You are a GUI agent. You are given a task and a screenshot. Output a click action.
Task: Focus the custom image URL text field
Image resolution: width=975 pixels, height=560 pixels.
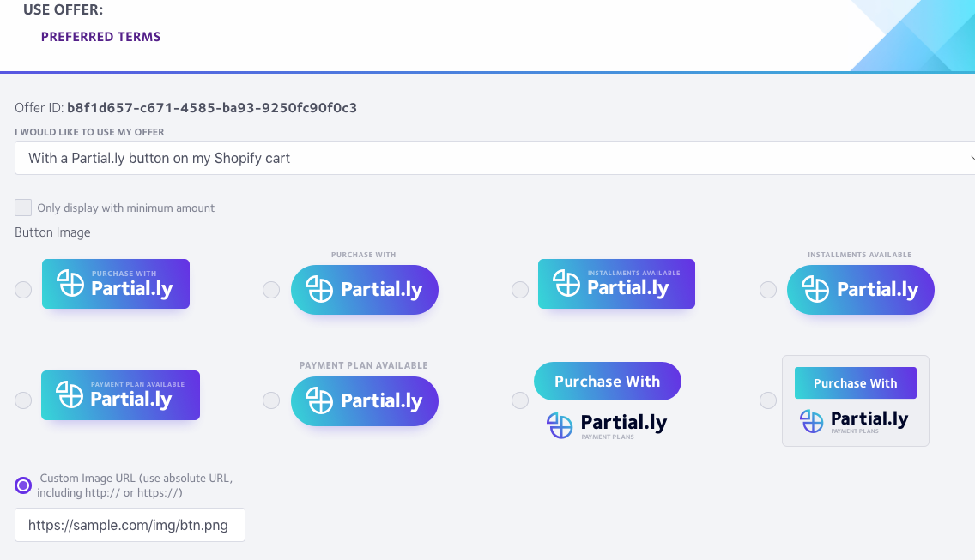click(x=130, y=525)
